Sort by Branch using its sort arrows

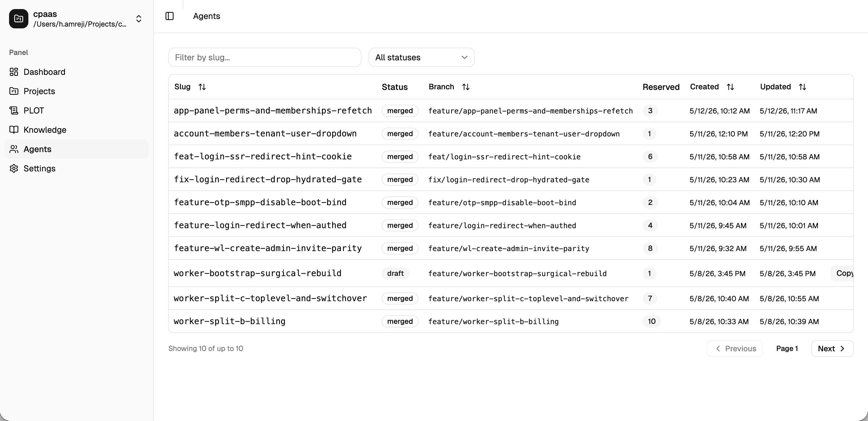tap(466, 87)
